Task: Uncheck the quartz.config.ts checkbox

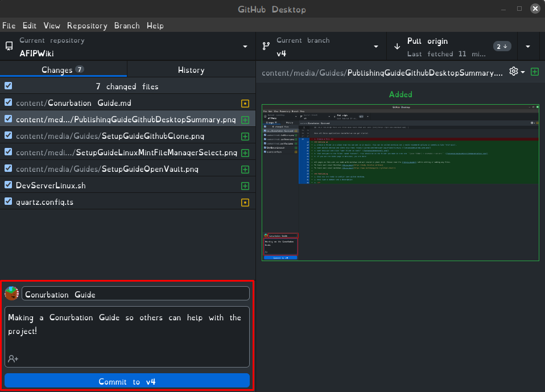Action: [x=8, y=201]
